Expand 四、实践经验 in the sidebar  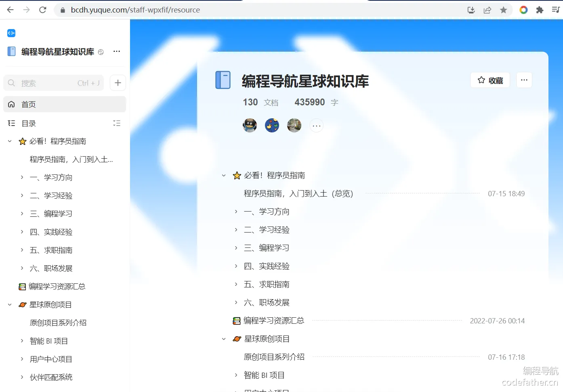(22, 232)
